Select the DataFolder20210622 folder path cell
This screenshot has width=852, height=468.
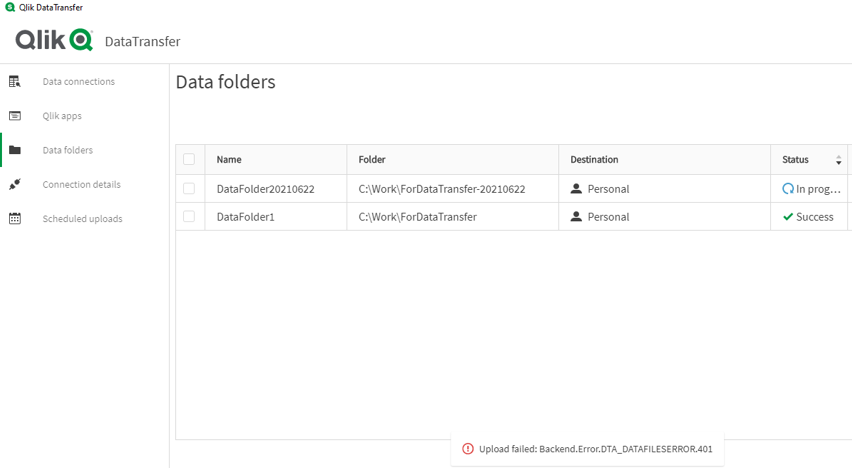pos(441,189)
